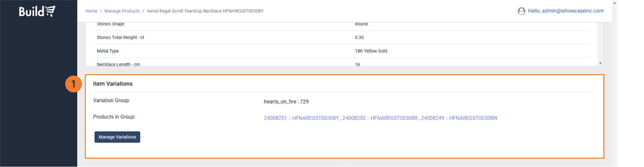This screenshot has height=167, width=644.
Task: Click the 18K Yellow Gold metal type value
Action: (371, 51)
